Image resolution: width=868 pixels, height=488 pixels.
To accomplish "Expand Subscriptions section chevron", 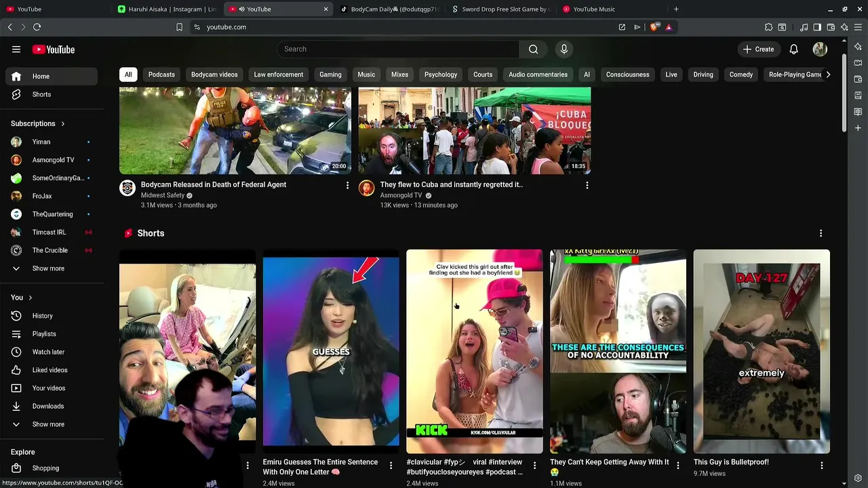I will point(62,124).
